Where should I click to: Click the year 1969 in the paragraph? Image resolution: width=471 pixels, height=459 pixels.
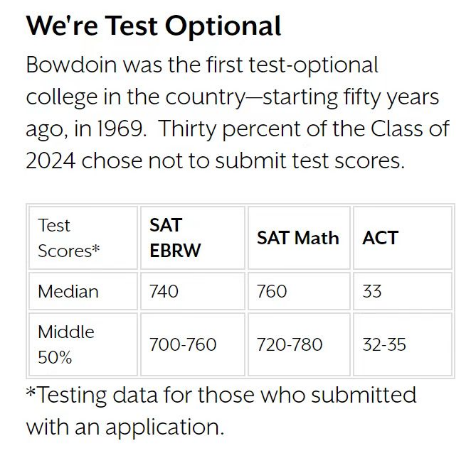coord(121,129)
